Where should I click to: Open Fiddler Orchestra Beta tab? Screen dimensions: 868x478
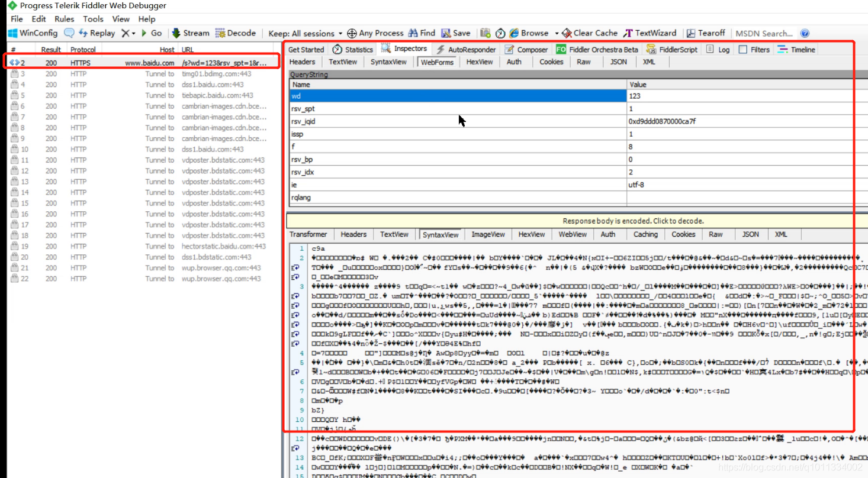coord(597,50)
